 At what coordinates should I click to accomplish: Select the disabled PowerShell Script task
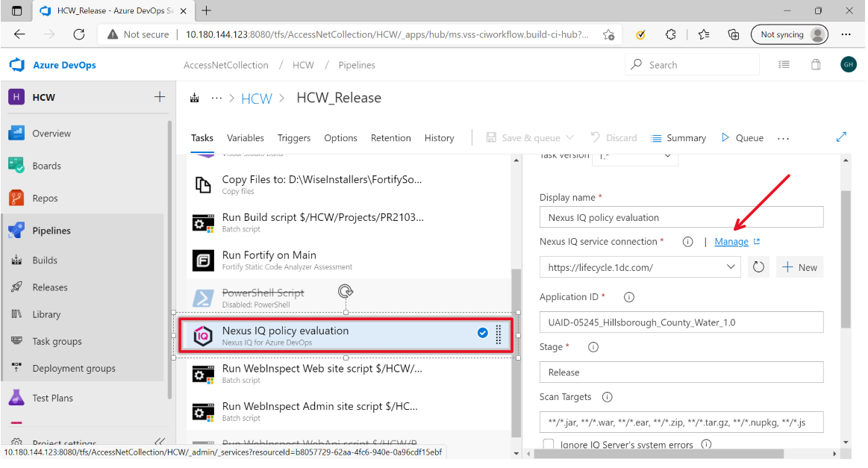[349, 298]
